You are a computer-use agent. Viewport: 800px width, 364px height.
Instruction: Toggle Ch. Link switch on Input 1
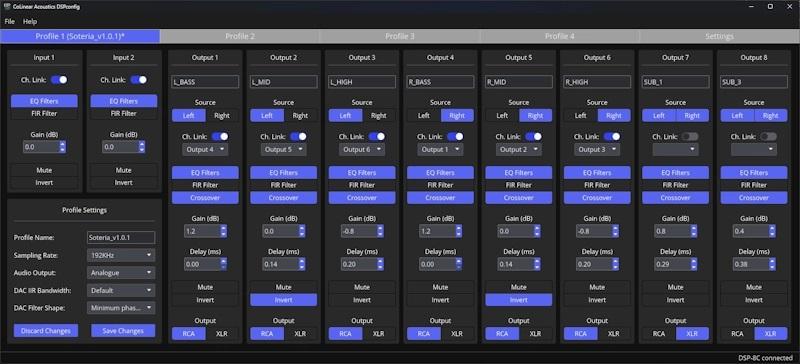pyautogui.click(x=59, y=80)
